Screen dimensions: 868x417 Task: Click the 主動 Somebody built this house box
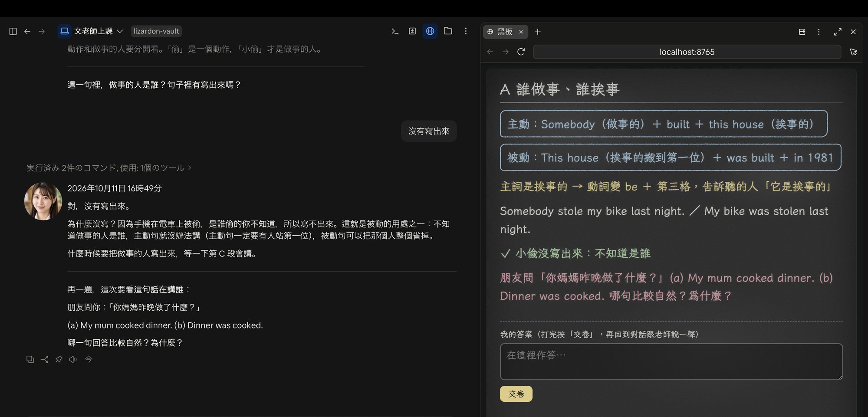(664, 124)
